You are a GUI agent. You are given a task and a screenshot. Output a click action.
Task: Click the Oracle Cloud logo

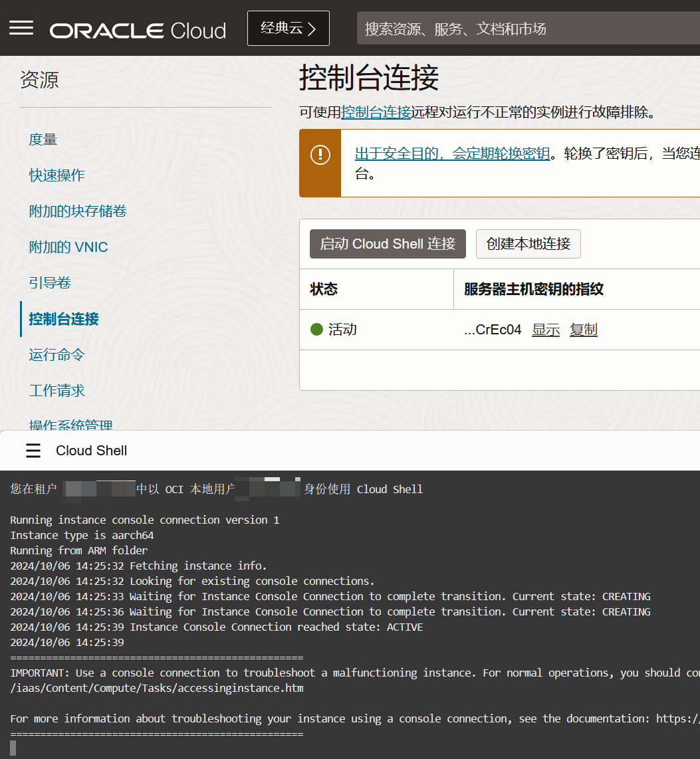138,31
